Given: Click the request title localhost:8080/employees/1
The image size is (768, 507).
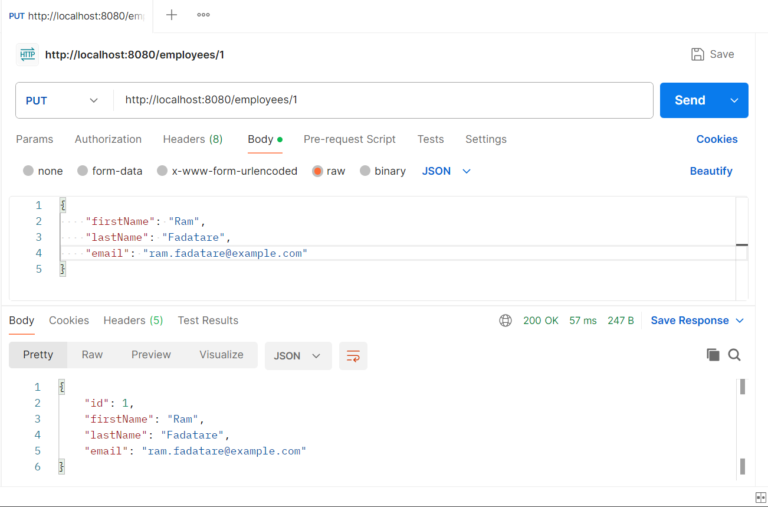Looking at the screenshot, I should 135,55.
